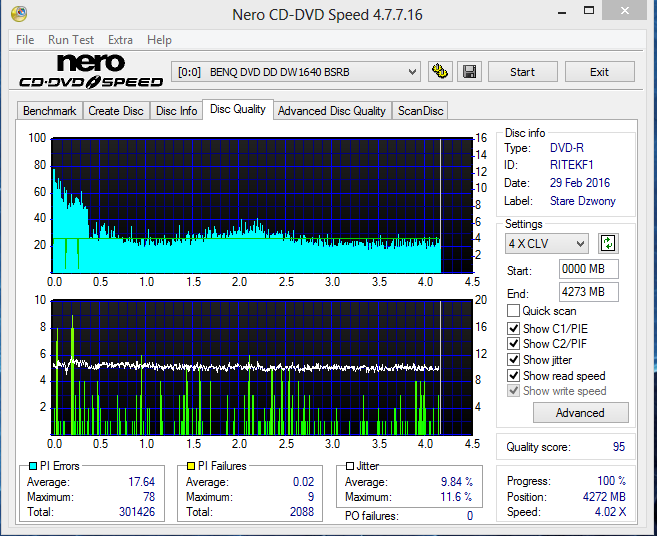The height and width of the screenshot is (536, 657).
Task: Click the PI Failures lower graph
Action: point(262,368)
